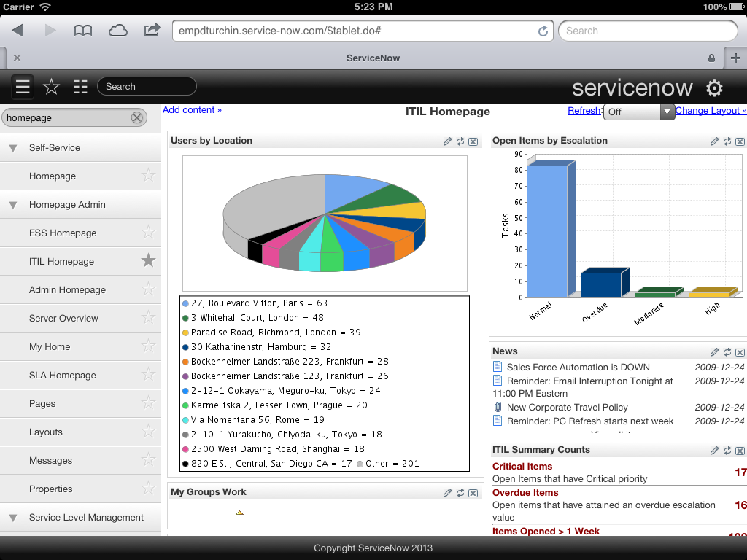
Task: Open Messages from navigation
Action: pyautogui.click(x=50, y=461)
